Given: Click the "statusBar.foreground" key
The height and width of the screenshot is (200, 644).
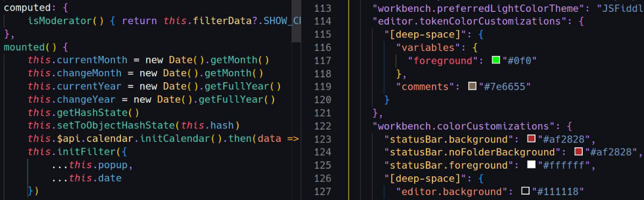Looking at the screenshot, I should 449,166.
